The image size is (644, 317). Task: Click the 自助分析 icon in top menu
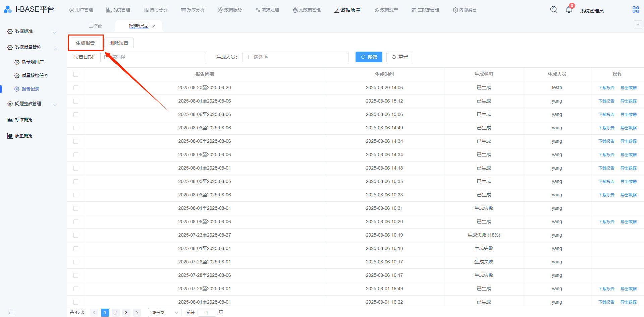146,10
